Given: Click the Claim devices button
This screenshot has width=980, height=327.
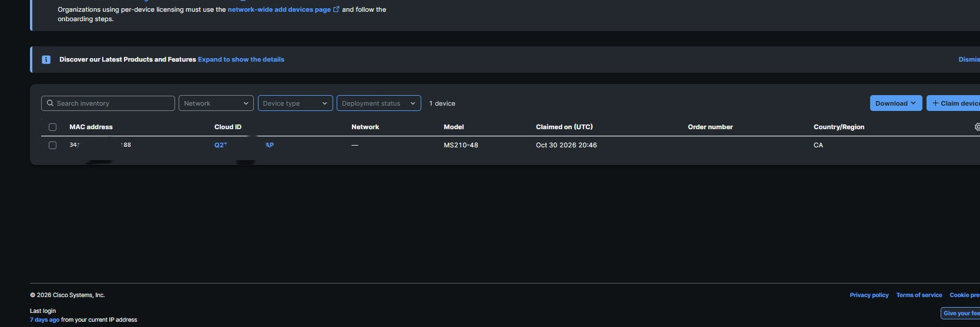Looking at the screenshot, I should pyautogui.click(x=953, y=103).
